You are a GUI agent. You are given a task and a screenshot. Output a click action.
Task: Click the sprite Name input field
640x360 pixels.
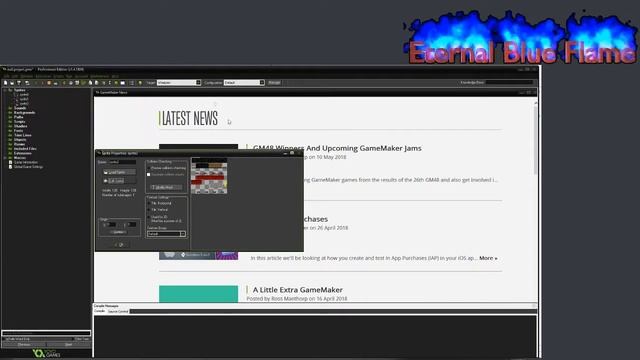122,162
